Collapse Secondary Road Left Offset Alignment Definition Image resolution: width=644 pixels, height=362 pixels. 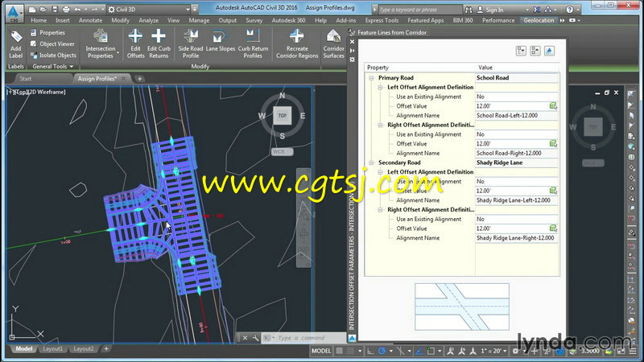[x=380, y=172]
